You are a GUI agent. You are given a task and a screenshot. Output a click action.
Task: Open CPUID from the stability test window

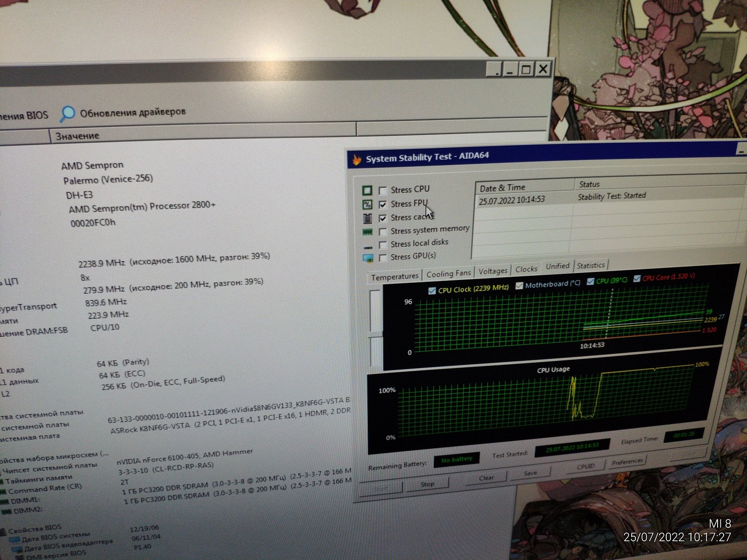pyautogui.click(x=585, y=466)
